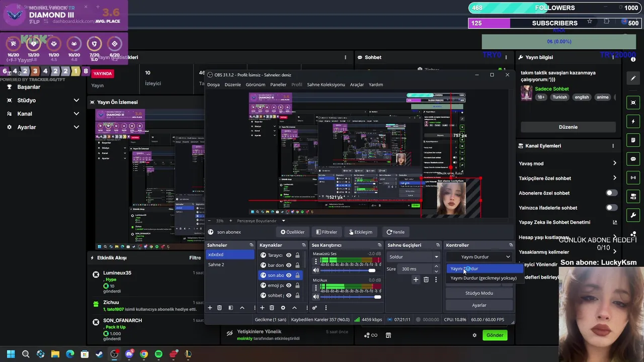Click the broadcast signal icon in Kick's right sidebar
Image resolution: width=644 pixels, height=362 pixels.
(633, 177)
